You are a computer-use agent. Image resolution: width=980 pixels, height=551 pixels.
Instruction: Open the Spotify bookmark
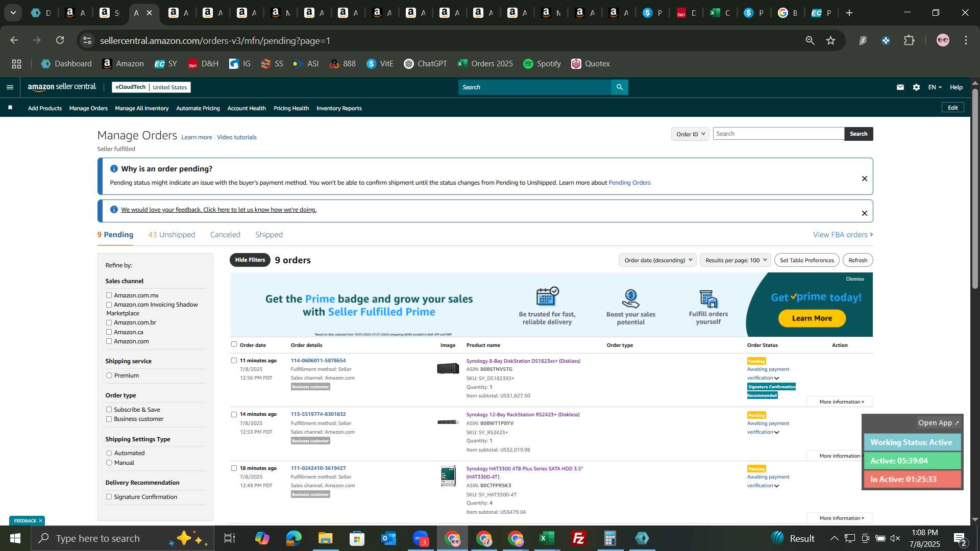click(x=542, y=64)
